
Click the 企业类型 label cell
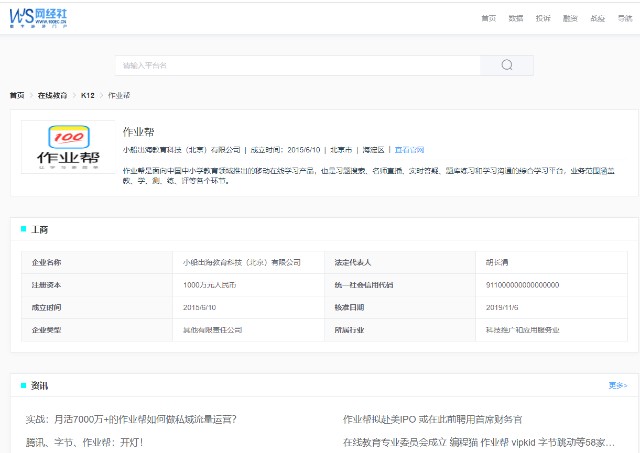click(97, 330)
